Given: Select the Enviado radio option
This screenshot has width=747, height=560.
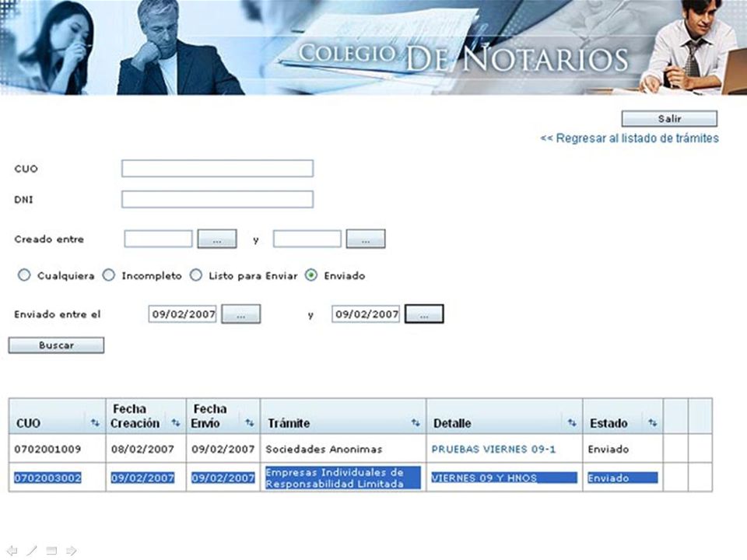Looking at the screenshot, I should click(x=311, y=275).
